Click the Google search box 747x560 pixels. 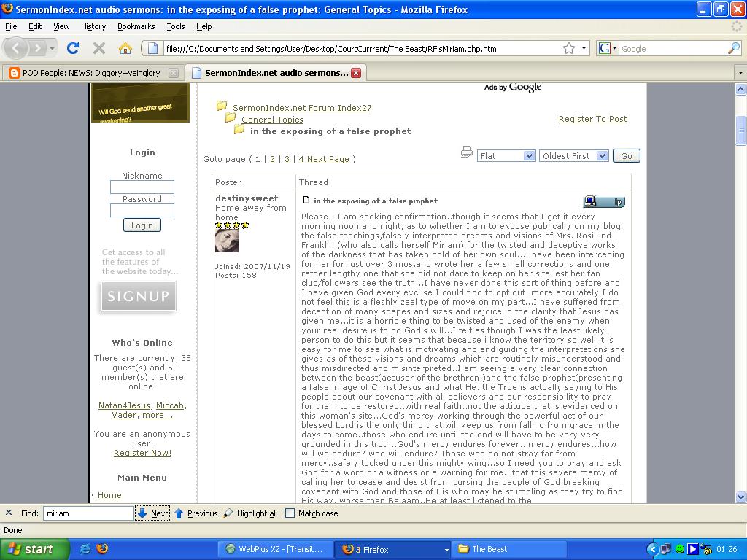(x=673, y=49)
